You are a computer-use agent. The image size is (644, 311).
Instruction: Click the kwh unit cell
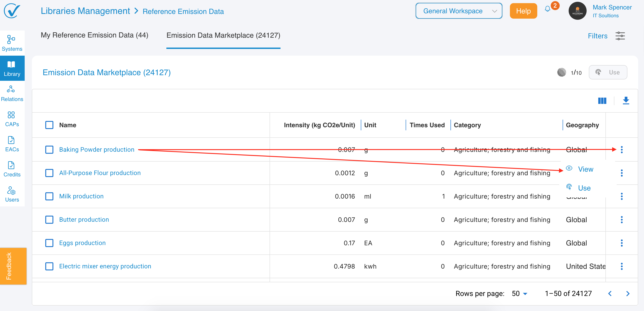coord(370,266)
